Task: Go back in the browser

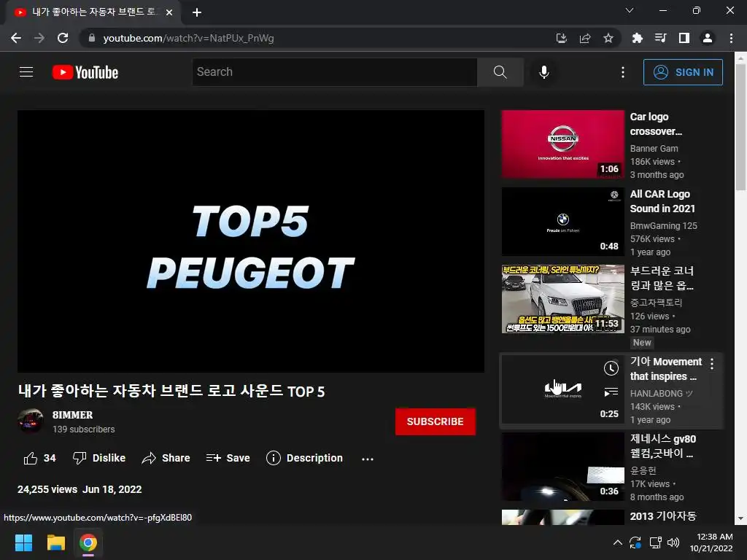Action: (x=16, y=38)
